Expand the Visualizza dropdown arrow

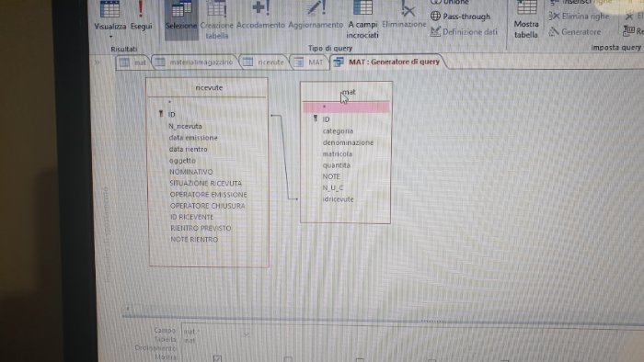(x=110, y=37)
